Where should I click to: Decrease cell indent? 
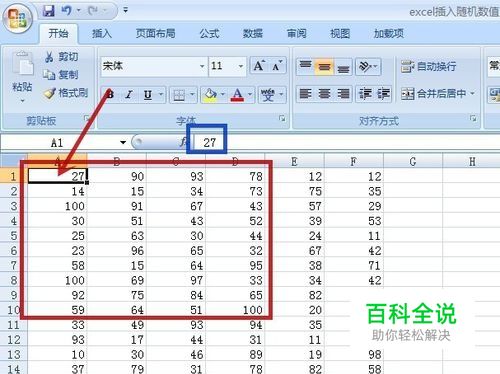(x=365, y=94)
